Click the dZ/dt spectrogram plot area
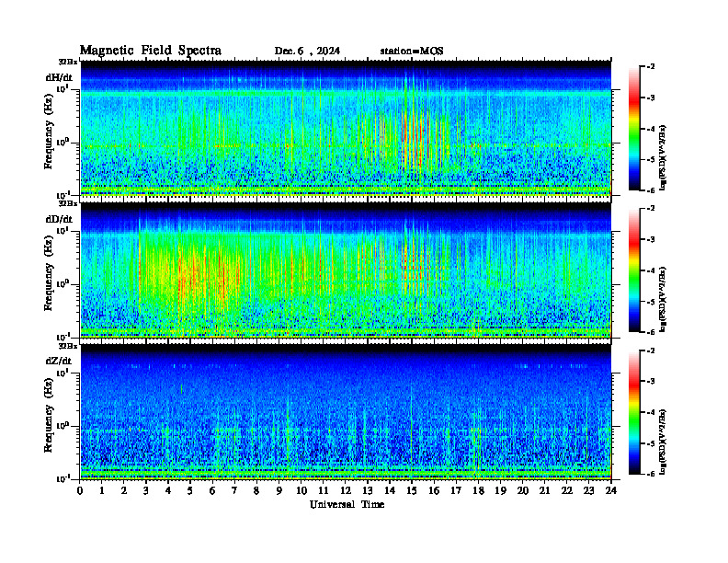The width and height of the screenshot is (728, 563). click(346, 412)
